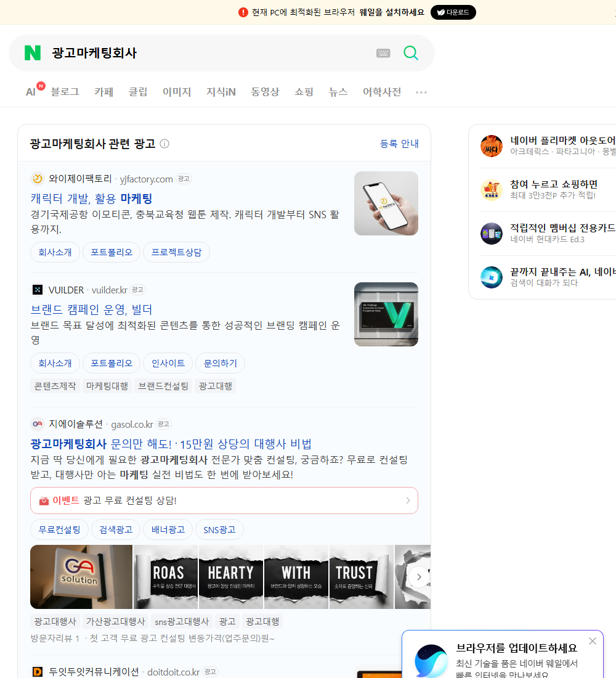The width and height of the screenshot is (616, 678).
Task: Click the green search magnifier icon
Action: [x=411, y=53]
